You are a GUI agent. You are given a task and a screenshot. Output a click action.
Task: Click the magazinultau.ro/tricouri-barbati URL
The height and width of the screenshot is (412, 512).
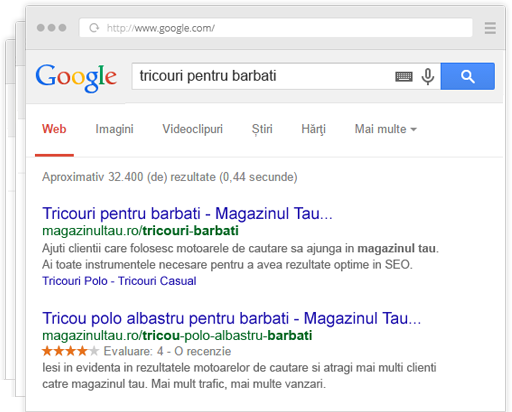tap(140, 231)
